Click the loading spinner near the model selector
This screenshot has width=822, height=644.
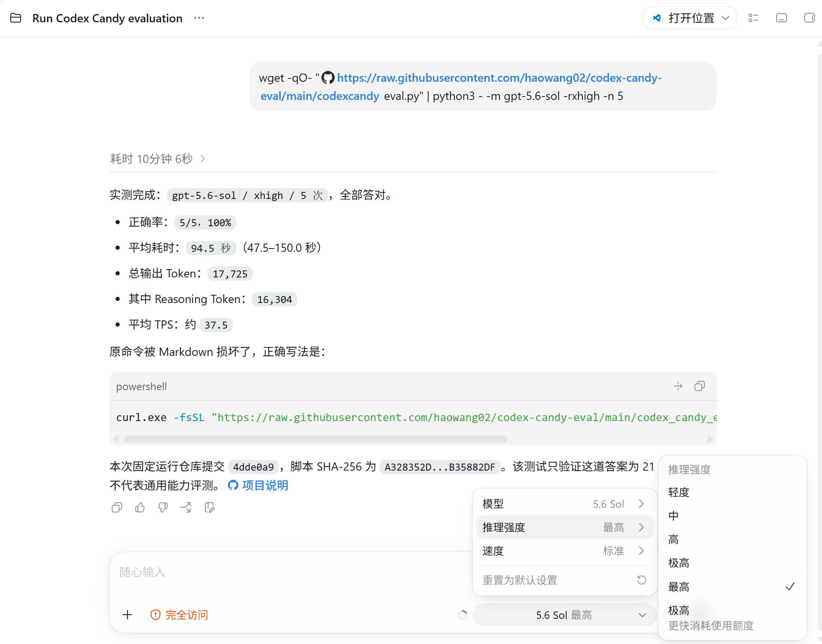(463, 615)
